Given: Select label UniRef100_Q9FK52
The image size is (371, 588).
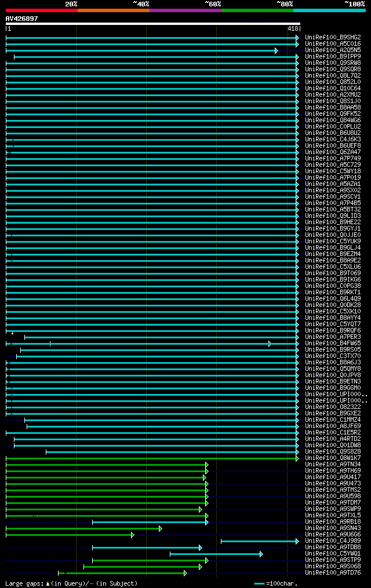Looking at the screenshot, I should [x=333, y=114].
